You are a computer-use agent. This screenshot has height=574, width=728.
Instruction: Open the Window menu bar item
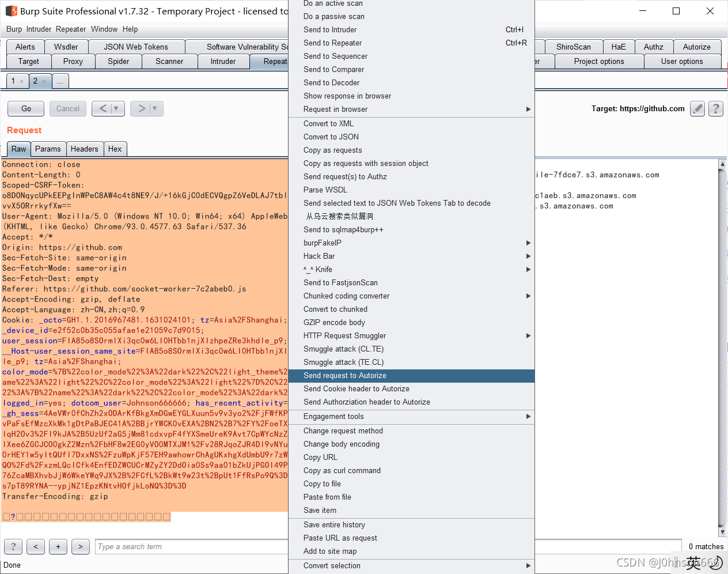point(104,29)
